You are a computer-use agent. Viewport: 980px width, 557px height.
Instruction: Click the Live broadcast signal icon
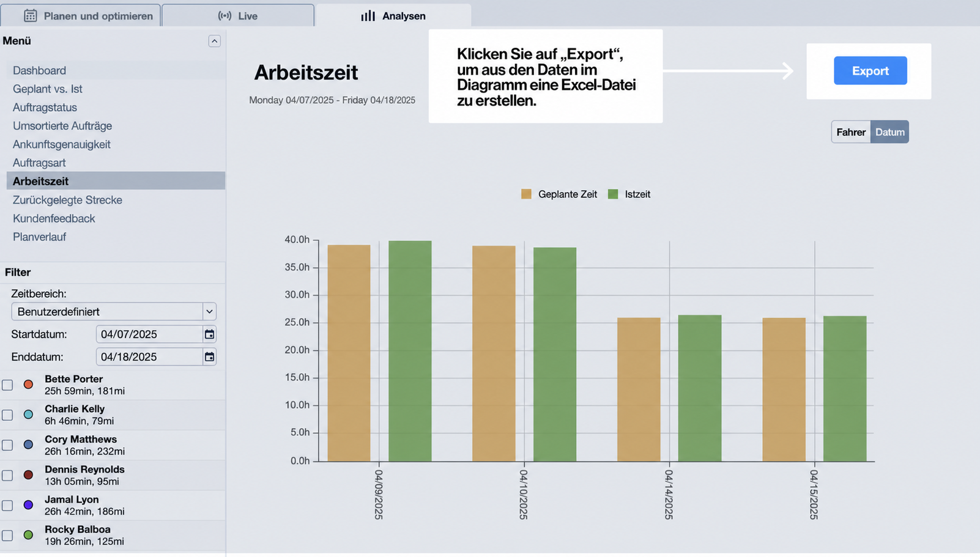pyautogui.click(x=225, y=15)
